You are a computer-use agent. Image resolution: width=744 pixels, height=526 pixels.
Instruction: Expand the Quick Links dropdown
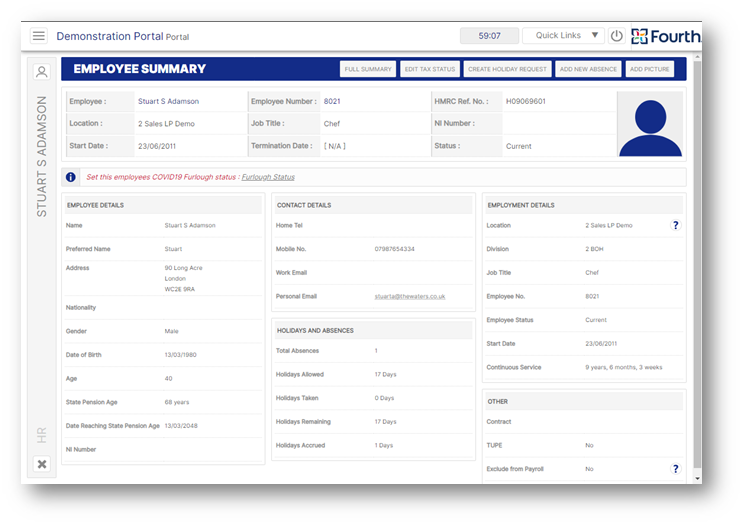click(564, 36)
